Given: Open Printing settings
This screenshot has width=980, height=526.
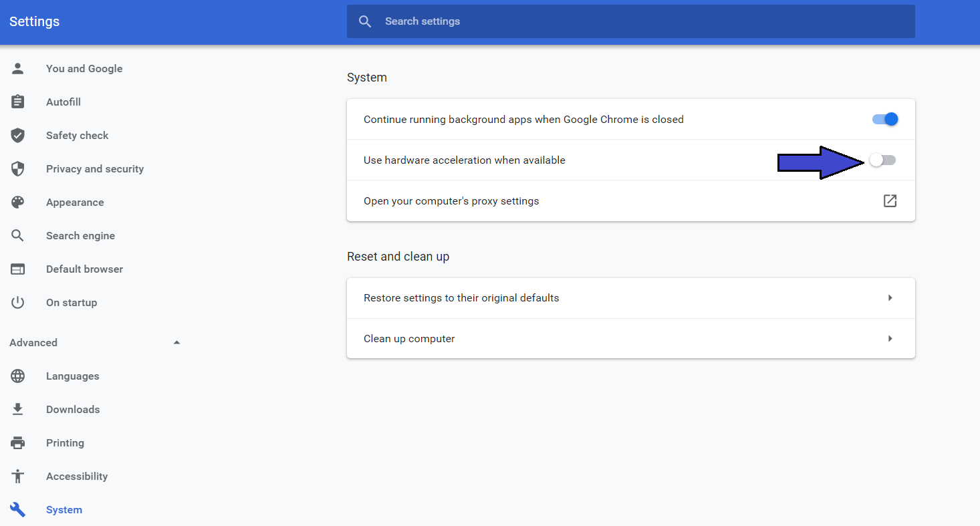Looking at the screenshot, I should point(65,442).
